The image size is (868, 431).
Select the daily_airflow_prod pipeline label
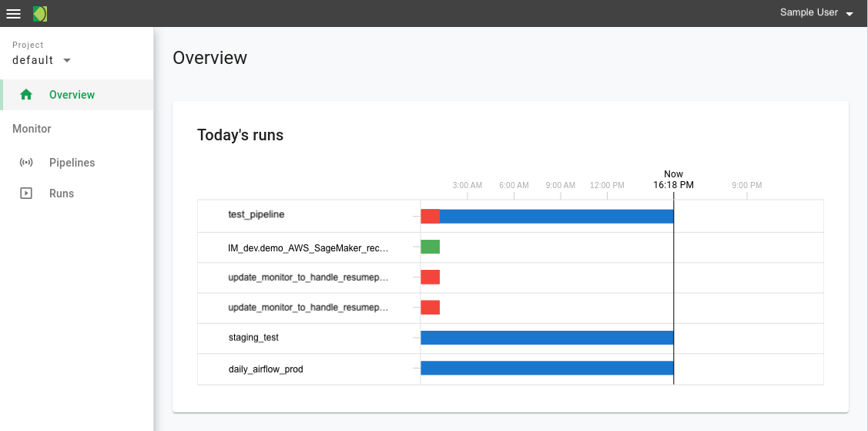(266, 369)
